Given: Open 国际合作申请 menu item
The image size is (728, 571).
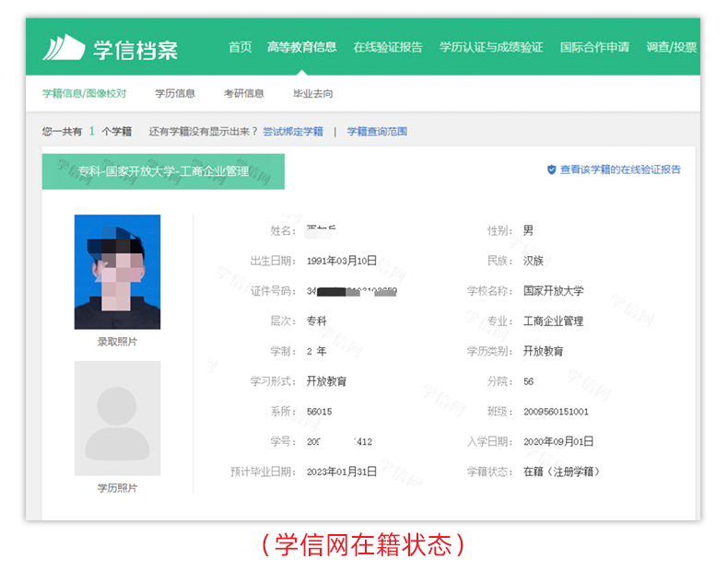Looking at the screenshot, I should [x=594, y=47].
